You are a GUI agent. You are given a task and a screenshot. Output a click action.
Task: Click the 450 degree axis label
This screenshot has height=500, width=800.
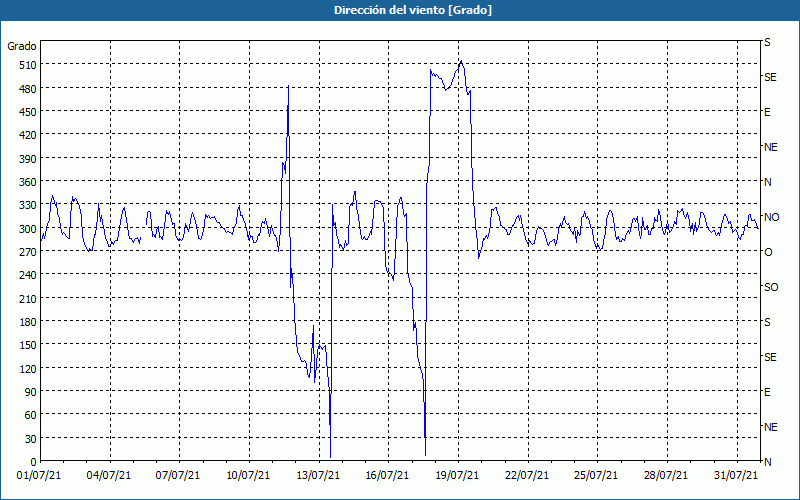pyautogui.click(x=28, y=112)
